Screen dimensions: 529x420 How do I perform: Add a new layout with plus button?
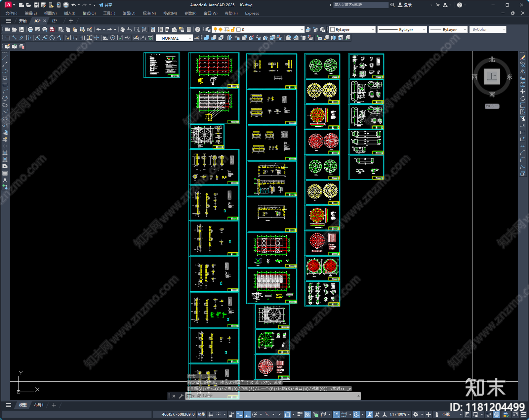coord(54,405)
